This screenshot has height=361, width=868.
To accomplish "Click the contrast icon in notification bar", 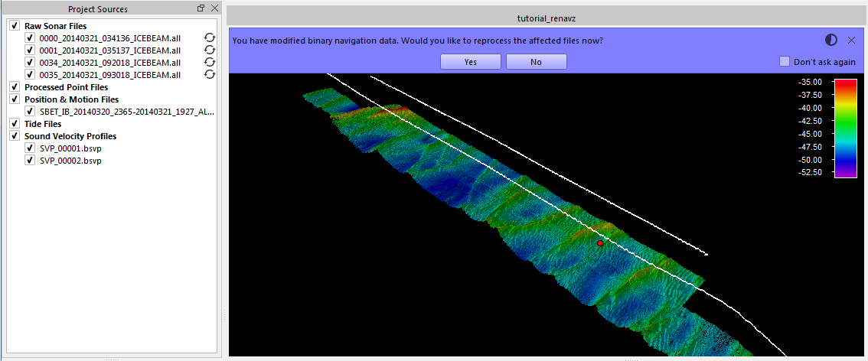I will 831,40.
